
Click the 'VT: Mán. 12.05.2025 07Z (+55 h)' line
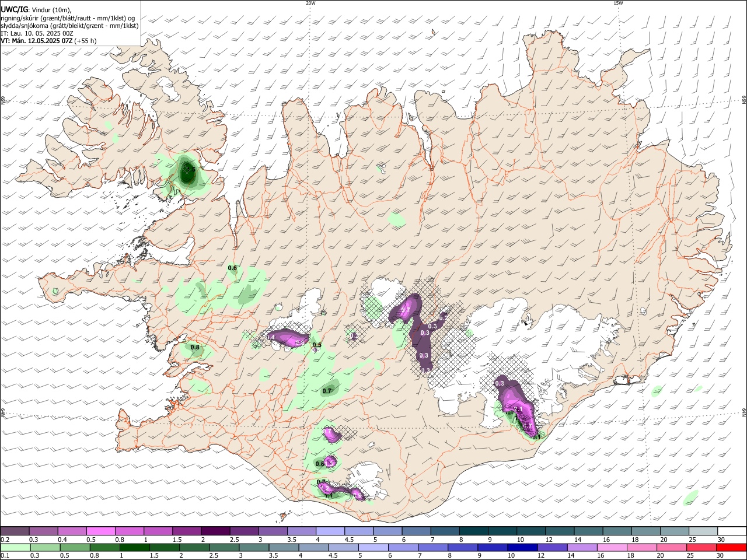(48, 41)
